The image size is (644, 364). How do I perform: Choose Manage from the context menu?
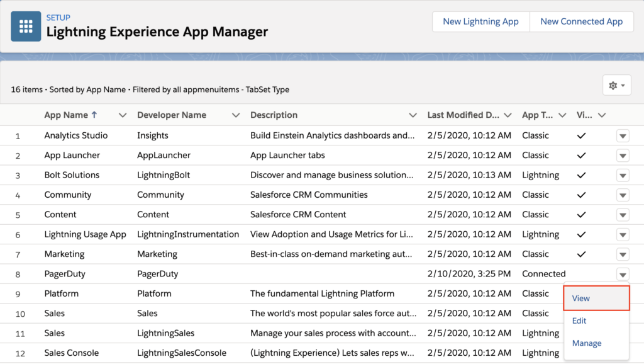(586, 343)
